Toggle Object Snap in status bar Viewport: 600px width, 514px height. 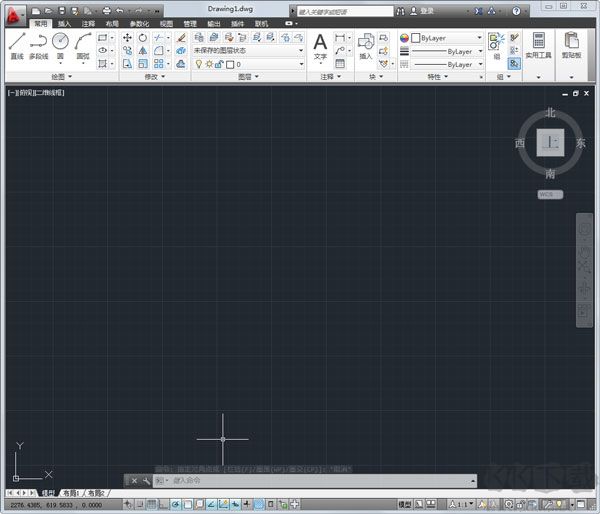click(188, 504)
